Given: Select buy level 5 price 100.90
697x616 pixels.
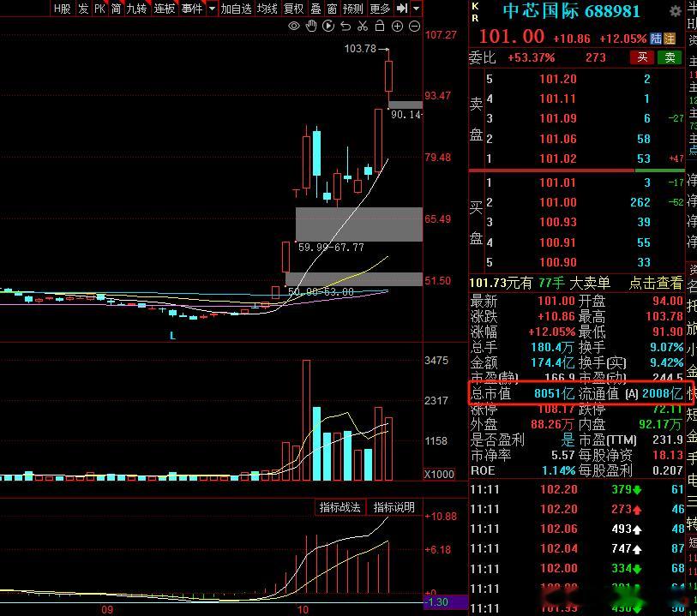Looking at the screenshot, I should tap(558, 262).
